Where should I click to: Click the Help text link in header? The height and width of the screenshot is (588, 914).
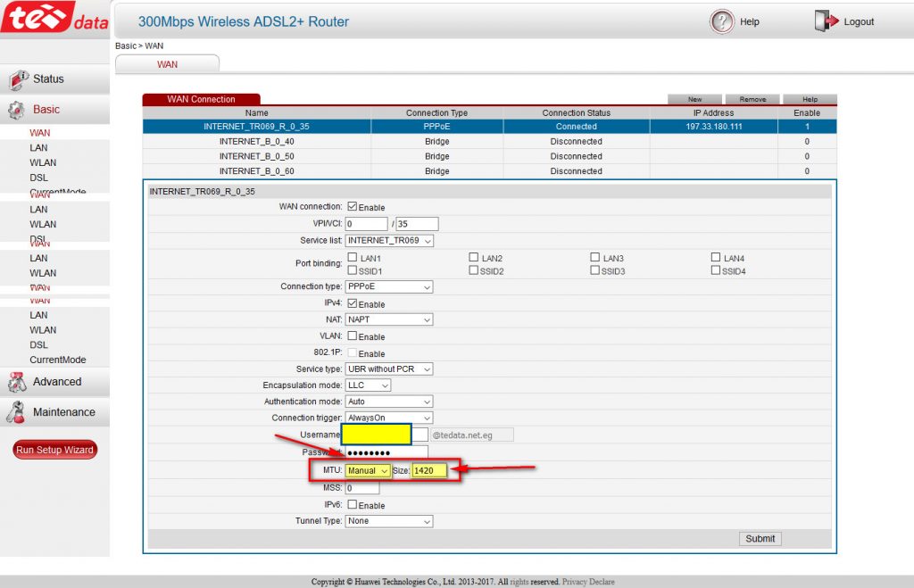click(750, 21)
